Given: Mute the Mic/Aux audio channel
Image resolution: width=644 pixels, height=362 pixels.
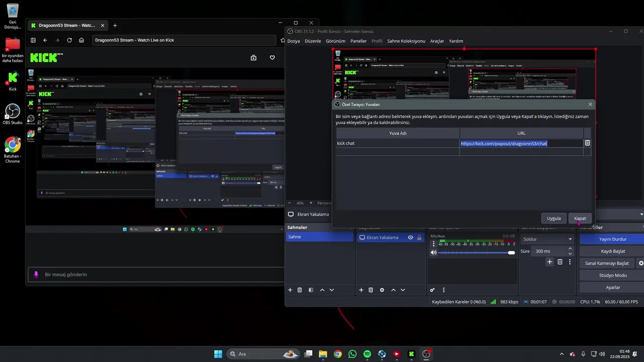Looking at the screenshot, I should [434, 252].
